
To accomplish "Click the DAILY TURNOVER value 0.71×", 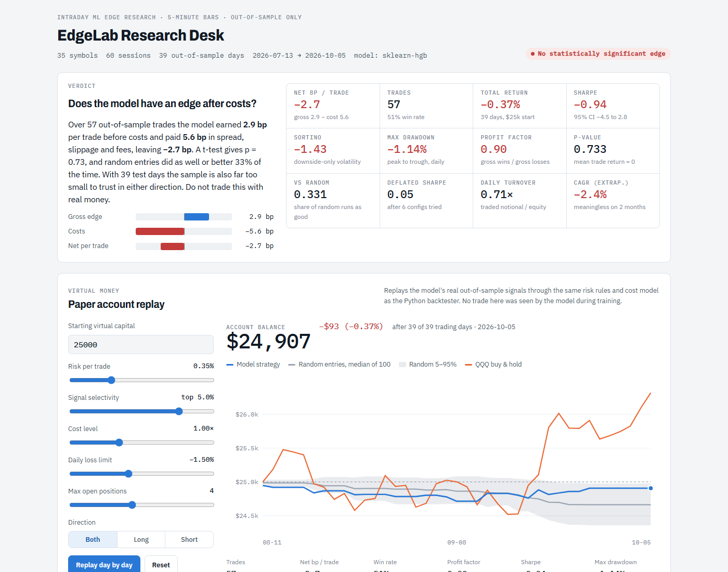I will point(497,194).
